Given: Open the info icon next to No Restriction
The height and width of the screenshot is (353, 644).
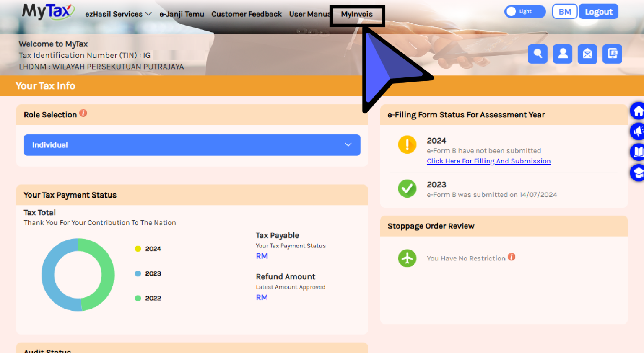Looking at the screenshot, I should pos(512,257).
